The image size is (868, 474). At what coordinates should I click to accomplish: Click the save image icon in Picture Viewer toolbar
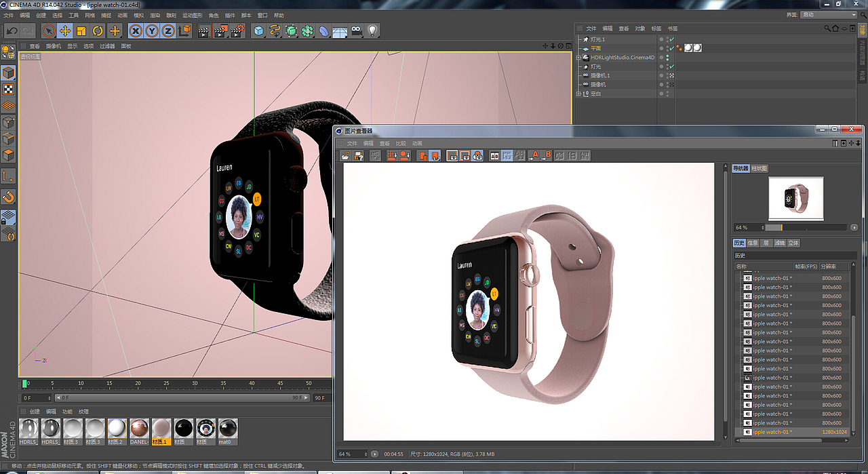(357, 155)
